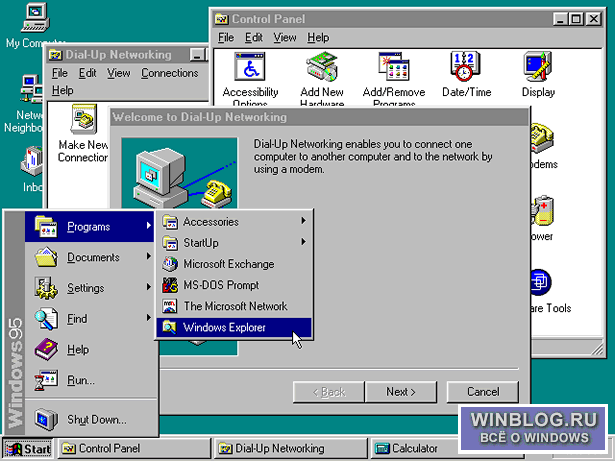Switch to Dial-Up Networking taskbar button

(291, 448)
